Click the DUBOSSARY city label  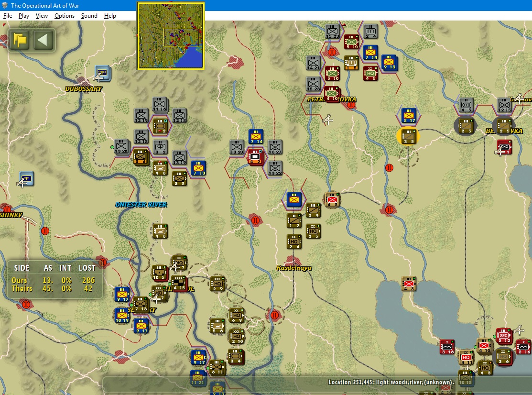point(84,89)
